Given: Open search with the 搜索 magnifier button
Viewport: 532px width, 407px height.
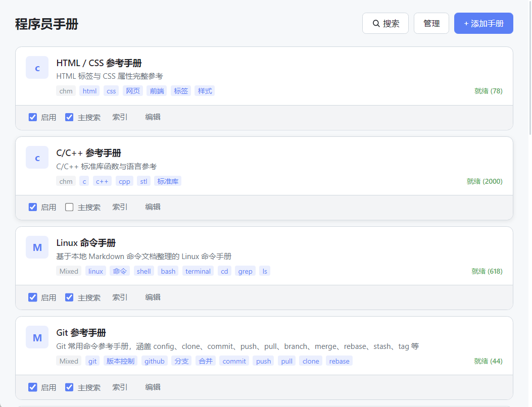Looking at the screenshot, I should (385, 23).
